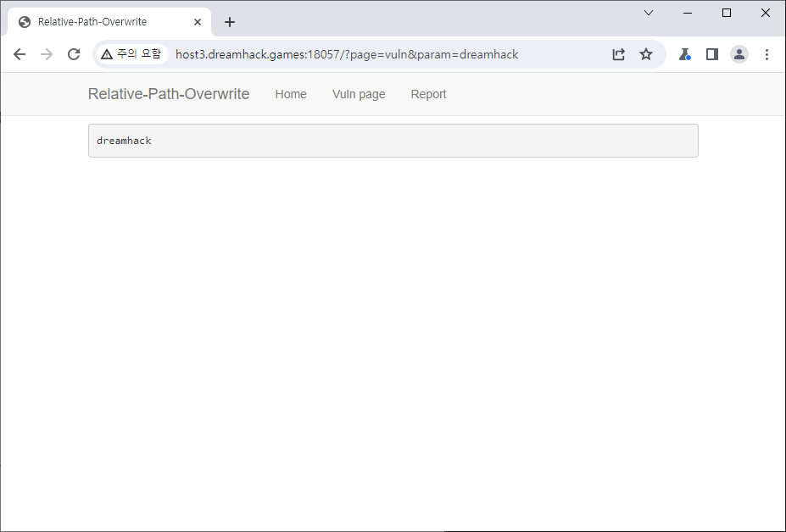
Task: Close the Relative-Path-Overwrite tab
Action: [198, 22]
